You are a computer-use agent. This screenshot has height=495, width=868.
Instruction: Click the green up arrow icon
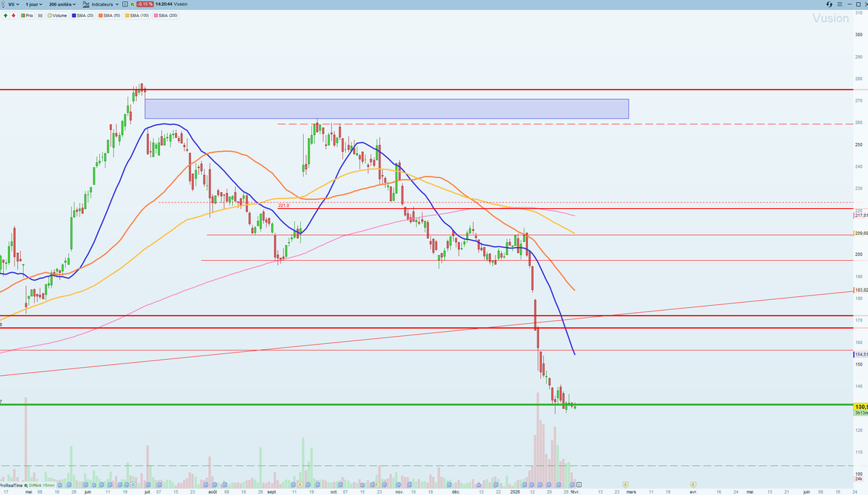[x=5, y=15]
